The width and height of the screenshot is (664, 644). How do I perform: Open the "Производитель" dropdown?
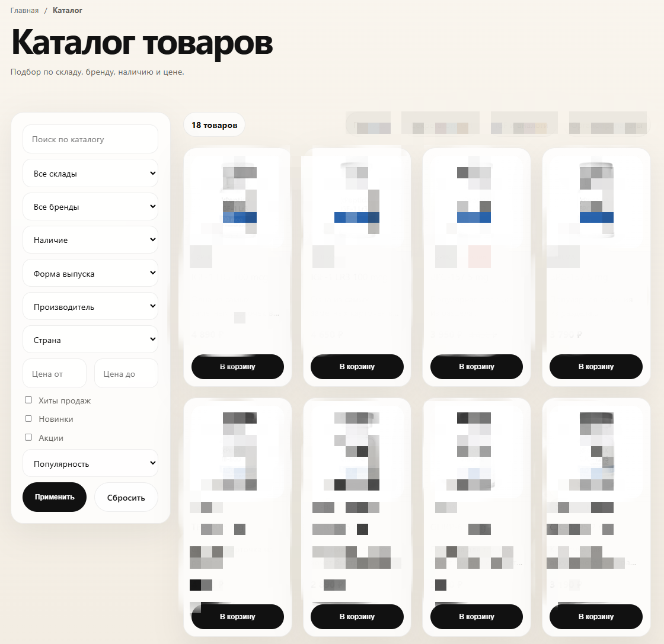90,306
